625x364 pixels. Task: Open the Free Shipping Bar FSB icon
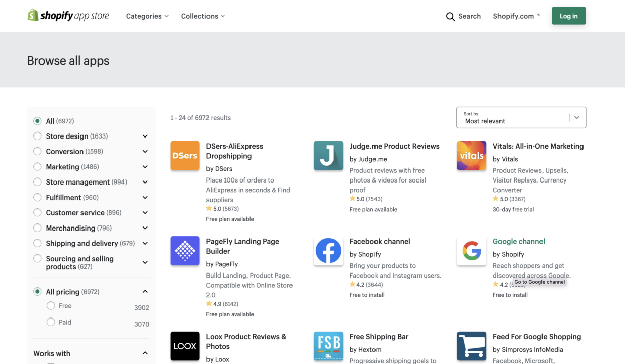(328, 346)
